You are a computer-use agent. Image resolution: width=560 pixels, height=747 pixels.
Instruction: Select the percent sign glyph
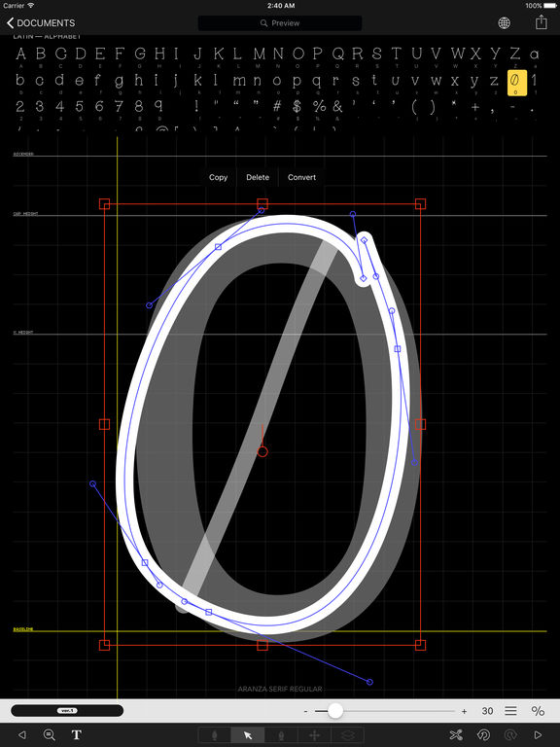point(319,106)
